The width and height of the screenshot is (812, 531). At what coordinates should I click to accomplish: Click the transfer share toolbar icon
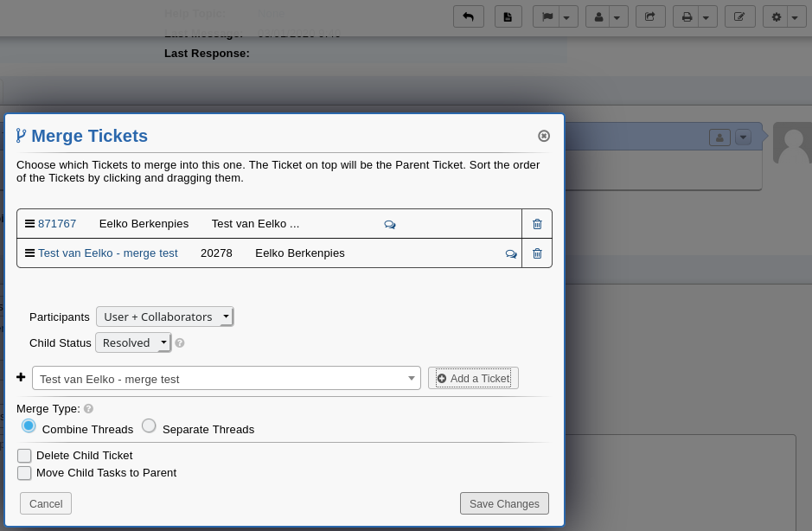650,16
